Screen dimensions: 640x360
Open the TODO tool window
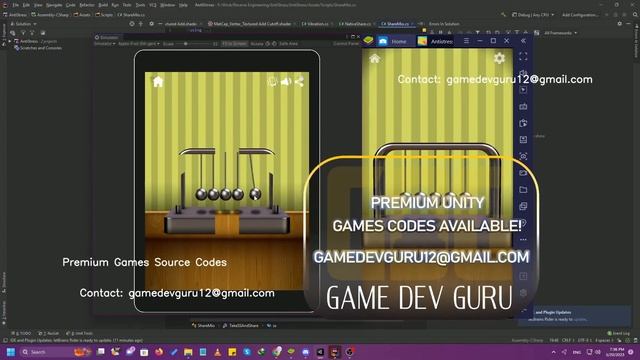point(21,333)
